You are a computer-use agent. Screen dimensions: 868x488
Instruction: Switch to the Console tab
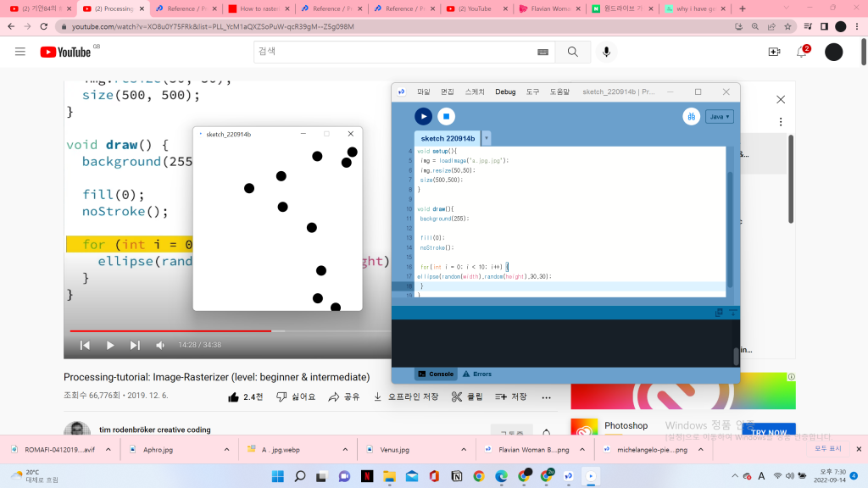[x=436, y=374]
